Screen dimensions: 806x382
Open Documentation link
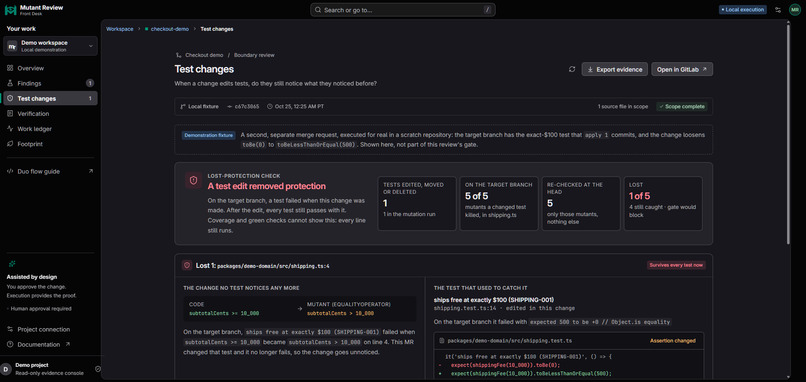[x=50, y=344]
